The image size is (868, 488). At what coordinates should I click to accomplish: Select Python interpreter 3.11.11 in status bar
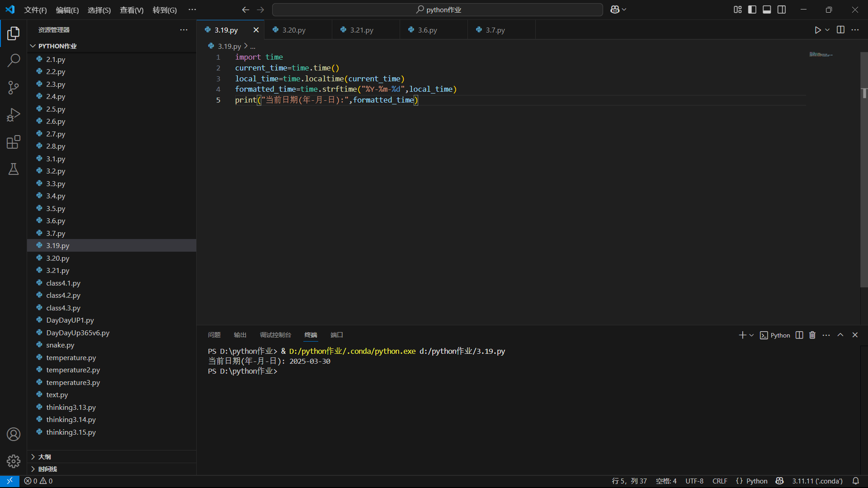[817, 481]
